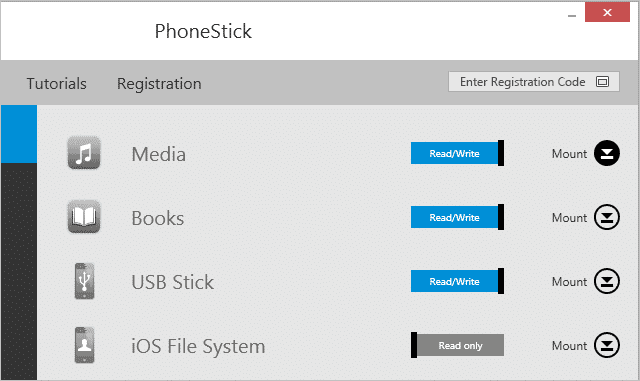The image size is (640, 381).
Task: Toggle USB Stick Read/Write switch
Action: point(457,281)
